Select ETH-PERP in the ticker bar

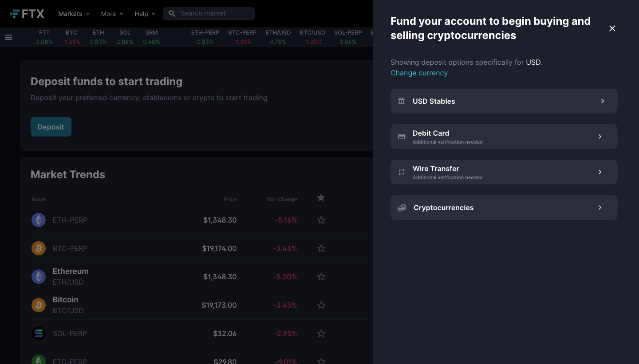(205, 37)
